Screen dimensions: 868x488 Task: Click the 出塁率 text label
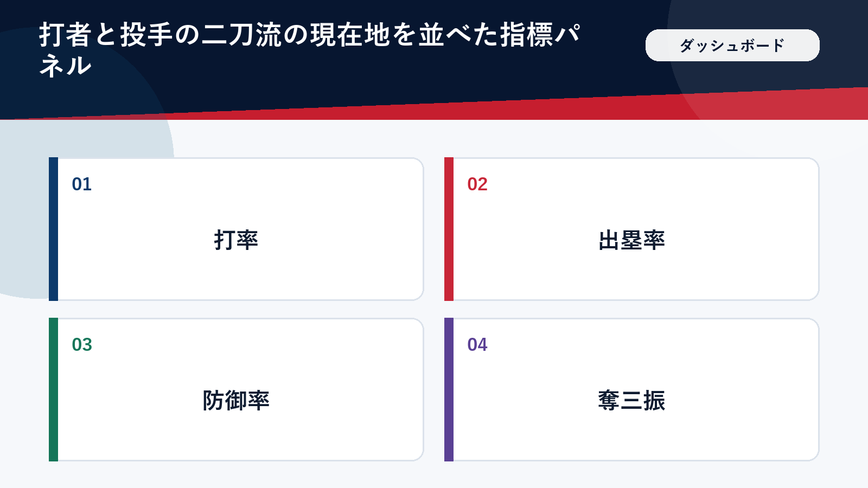pyautogui.click(x=631, y=240)
